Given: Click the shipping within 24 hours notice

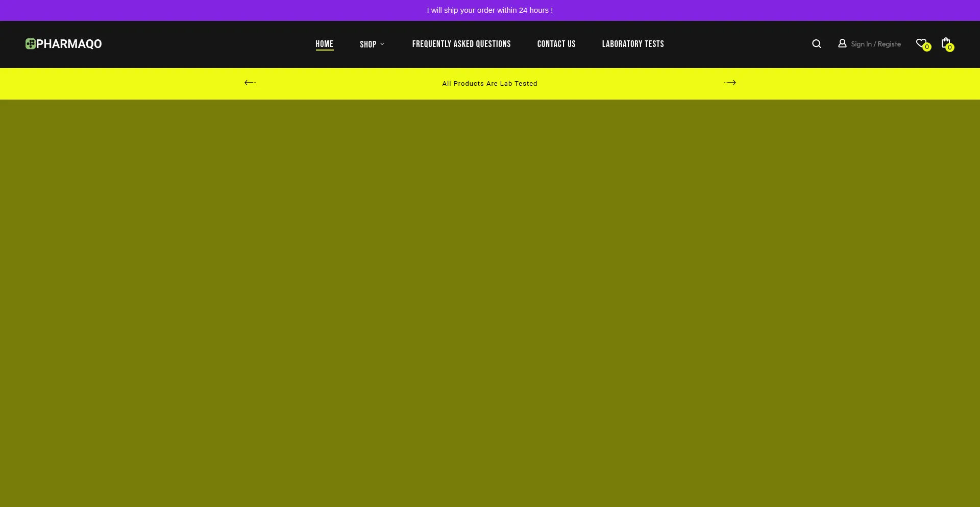Looking at the screenshot, I should [x=490, y=10].
